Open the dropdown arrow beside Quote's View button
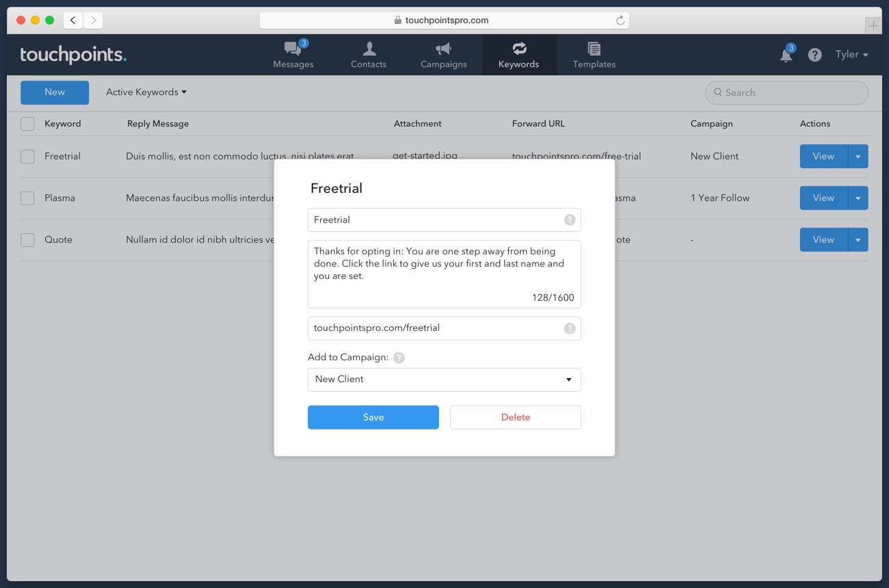889x588 pixels. coord(858,239)
